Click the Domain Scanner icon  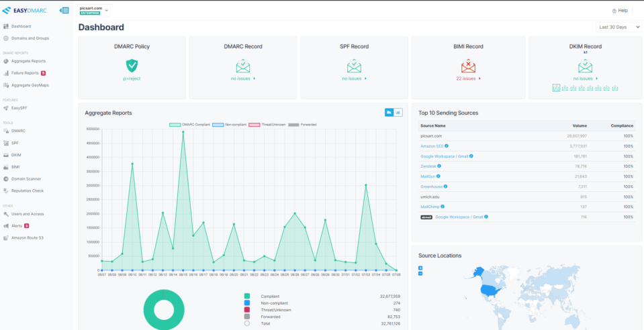tap(6, 179)
